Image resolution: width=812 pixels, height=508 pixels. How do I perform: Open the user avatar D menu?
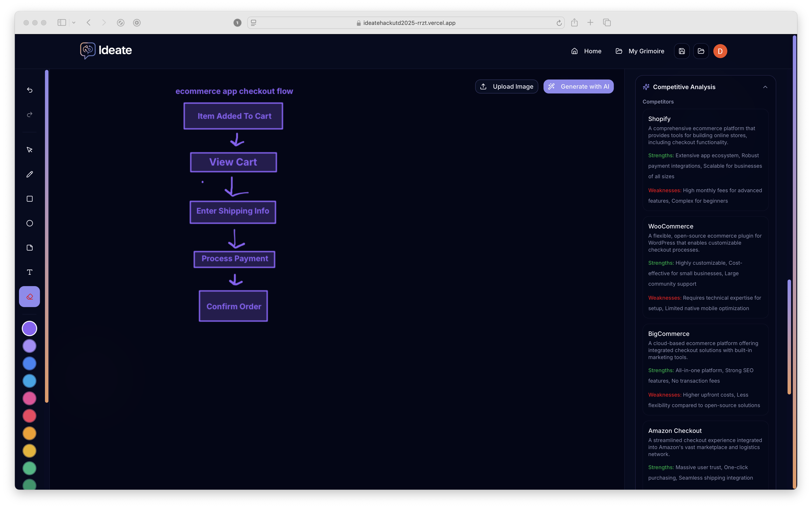pyautogui.click(x=720, y=51)
